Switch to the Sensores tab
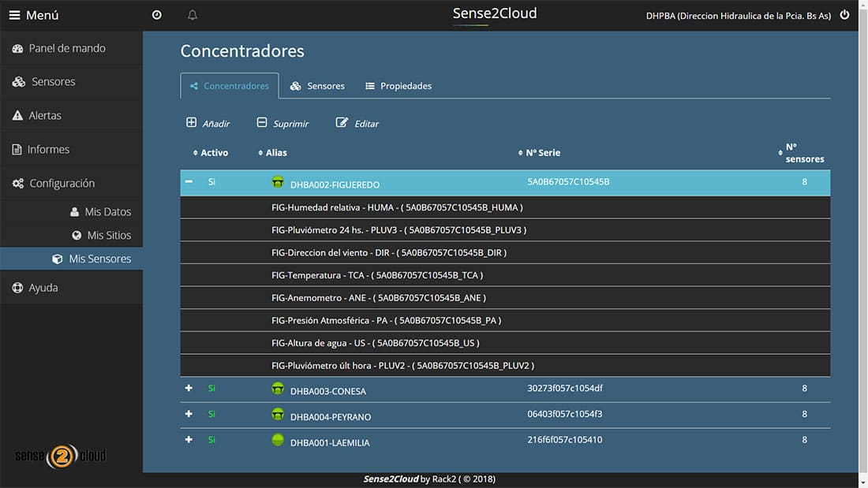Screen dimensions: 868x488 tap(317, 86)
